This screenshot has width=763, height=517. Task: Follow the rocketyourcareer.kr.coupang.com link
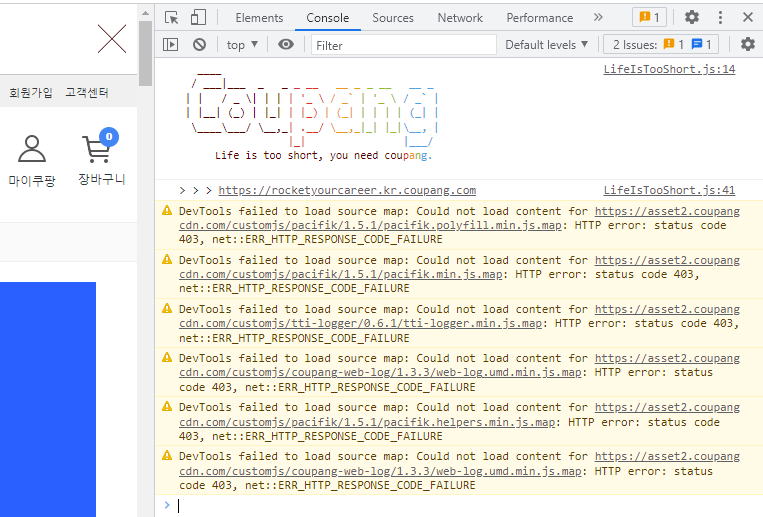(347, 190)
